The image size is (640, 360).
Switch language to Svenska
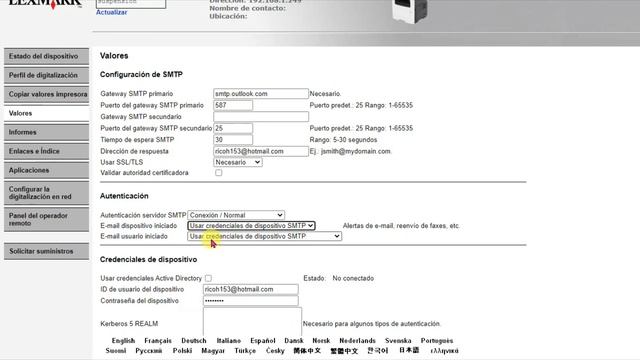[x=398, y=340]
